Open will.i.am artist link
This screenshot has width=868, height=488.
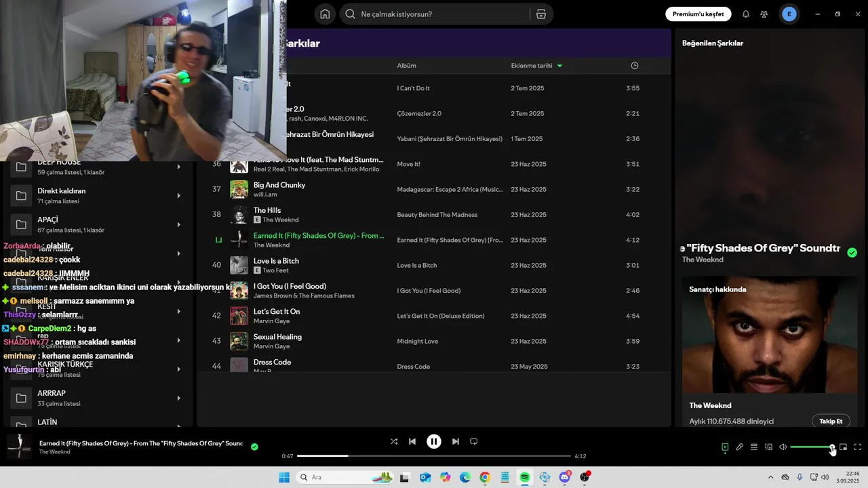[264, 195]
